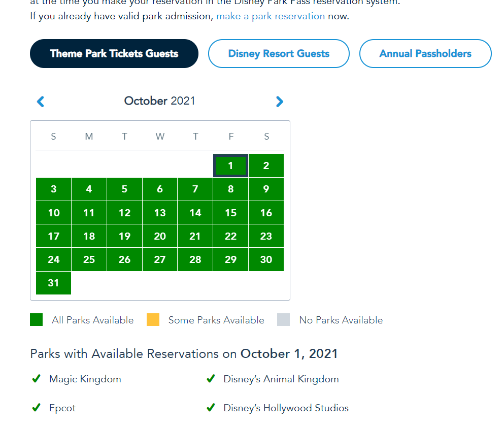Click green checkmark beside Epcot

tap(36, 408)
